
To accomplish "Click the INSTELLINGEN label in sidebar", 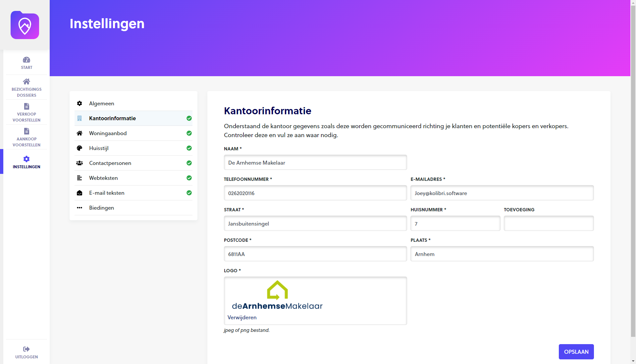I will (x=26, y=167).
